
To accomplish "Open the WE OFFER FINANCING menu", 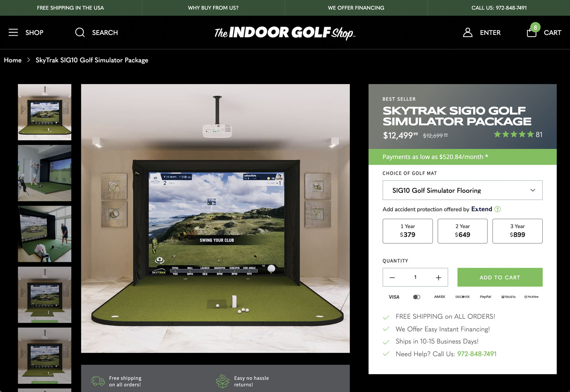I will (356, 7).
